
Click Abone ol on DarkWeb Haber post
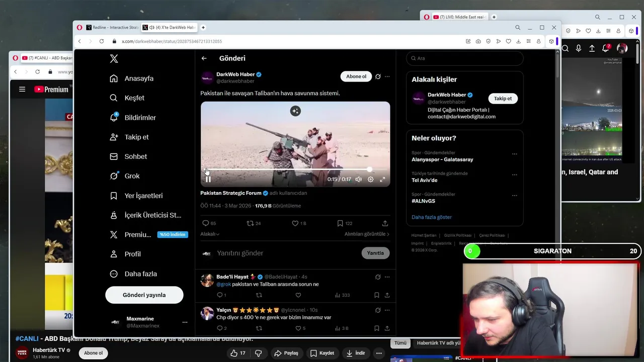pyautogui.click(x=356, y=76)
